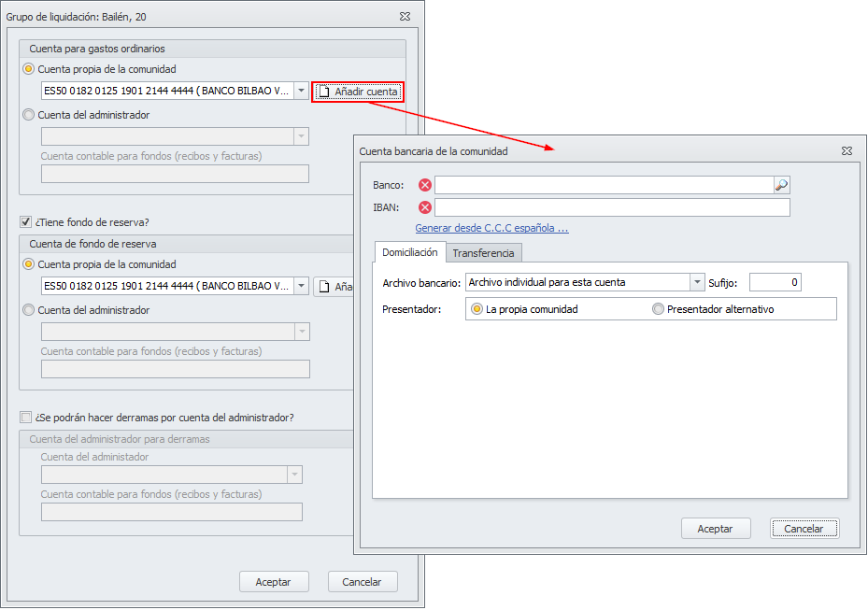The height and width of the screenshot is (610, 868).
Task: Click the Banco input field
Action: pos(604,185)
